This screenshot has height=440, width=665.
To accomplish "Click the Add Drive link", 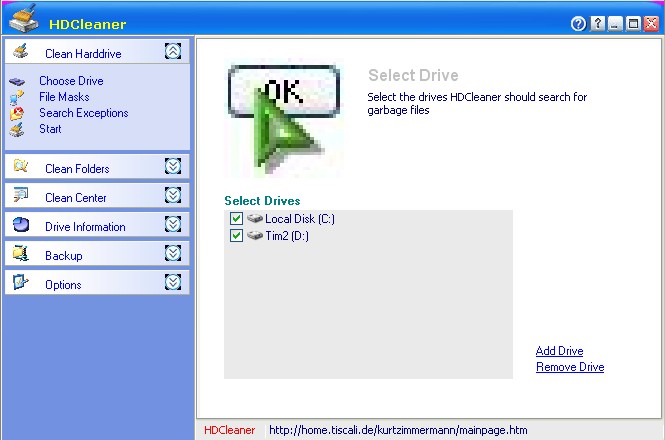I will click(x=559, y=351).
